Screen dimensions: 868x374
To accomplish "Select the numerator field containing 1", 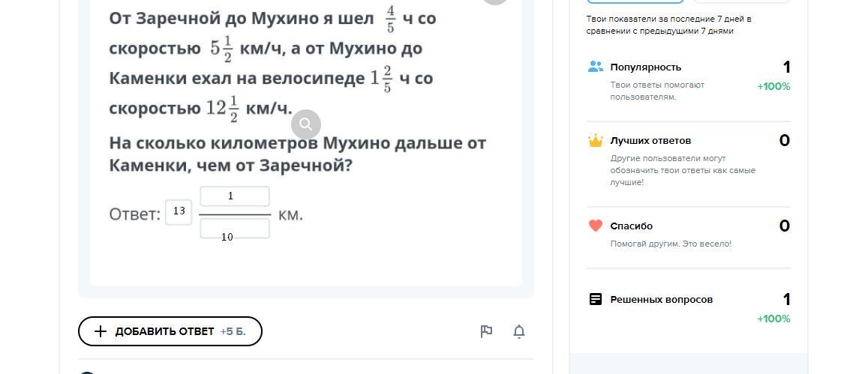I will tap(234, 196).
